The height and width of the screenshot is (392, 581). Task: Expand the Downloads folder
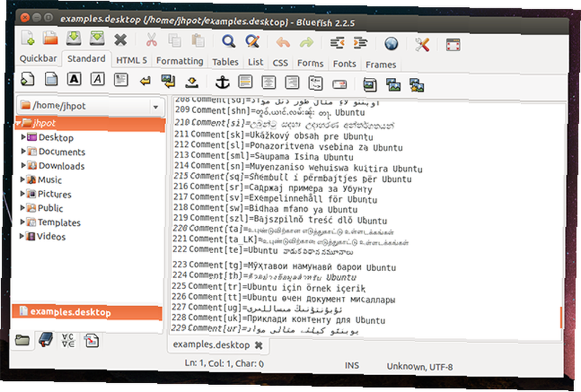point(23,166)
